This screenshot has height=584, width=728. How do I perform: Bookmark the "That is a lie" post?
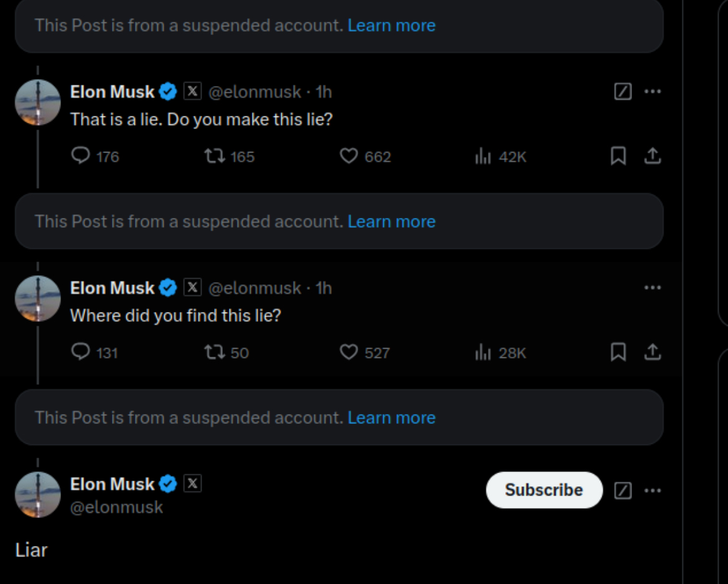pyautogui.click(x=618, y=156)
